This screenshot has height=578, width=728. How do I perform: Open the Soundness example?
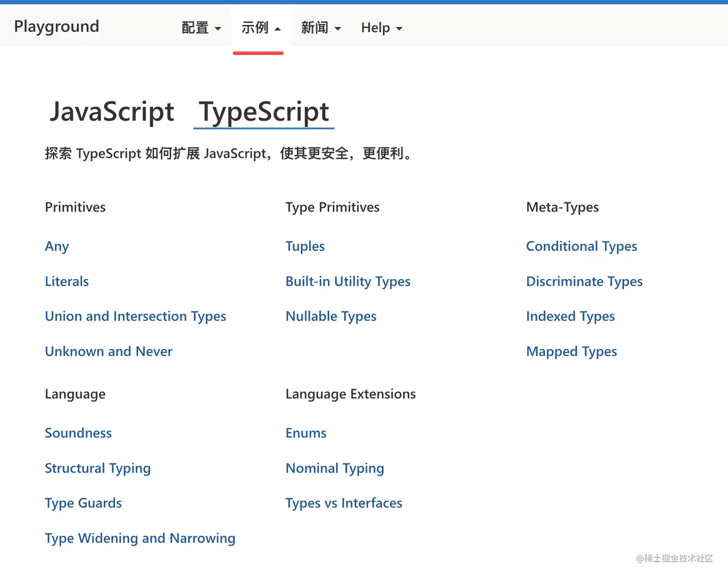(78, 433)
